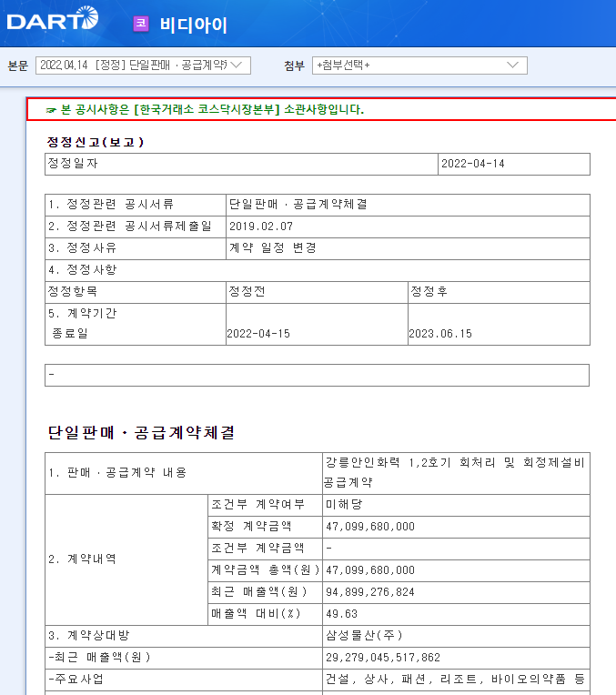Click the large 단일판매ㆍ공급계약체결 section heading
616x695 pixels.
coord(141,433)
